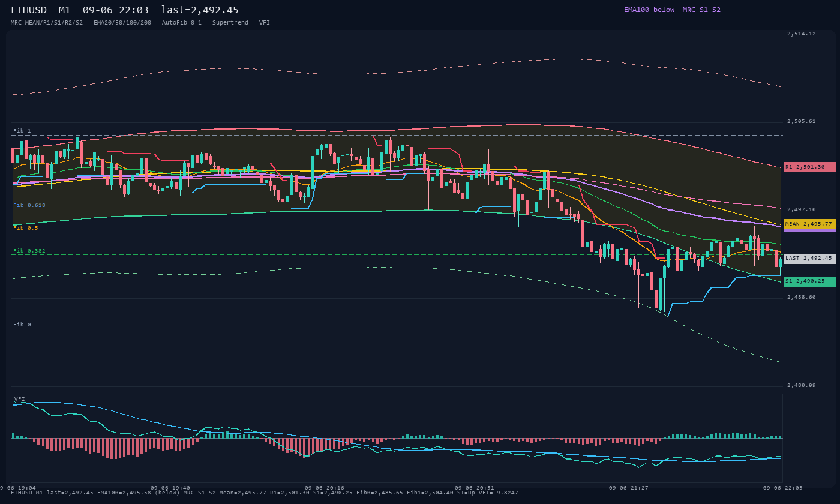The height and width of the screenshot is (504, 840).
Task: Click the purple "EMA100 below" status text
Action: pyautogui.click(x=649, y=10)
